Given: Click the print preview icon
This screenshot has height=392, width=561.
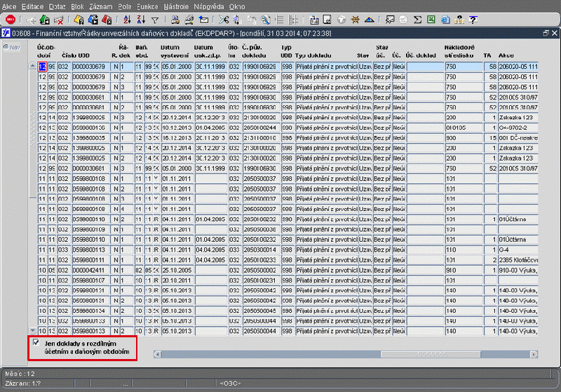Looking at the screenshot, I should tap(189, 20).
